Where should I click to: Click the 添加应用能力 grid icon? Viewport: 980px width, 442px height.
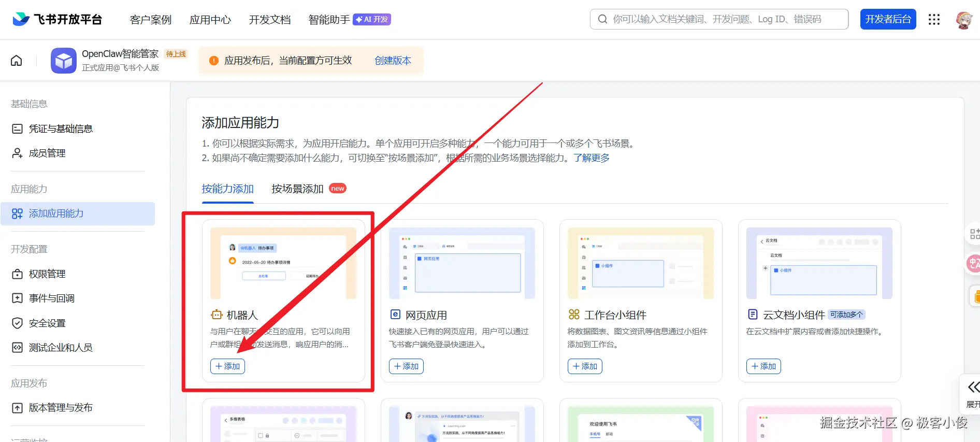[x=18, y=213]
